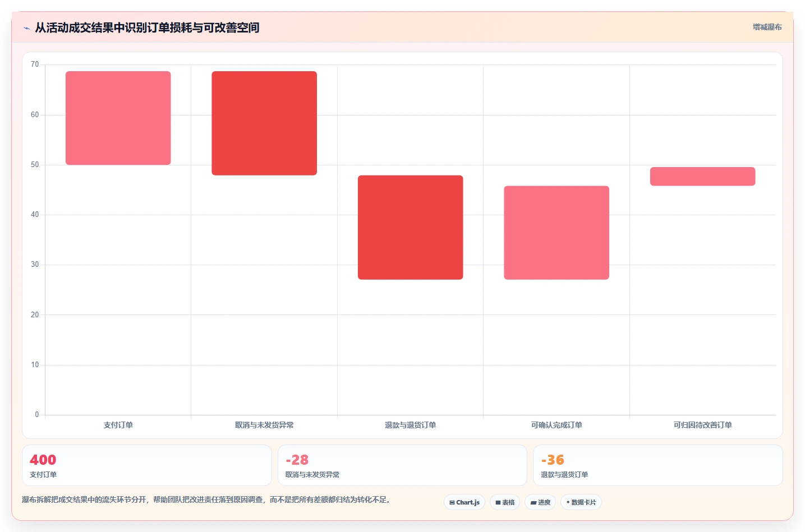Click the -28 value in the stat card
This screenshot has width=805, height=532.
pos(297,460)
